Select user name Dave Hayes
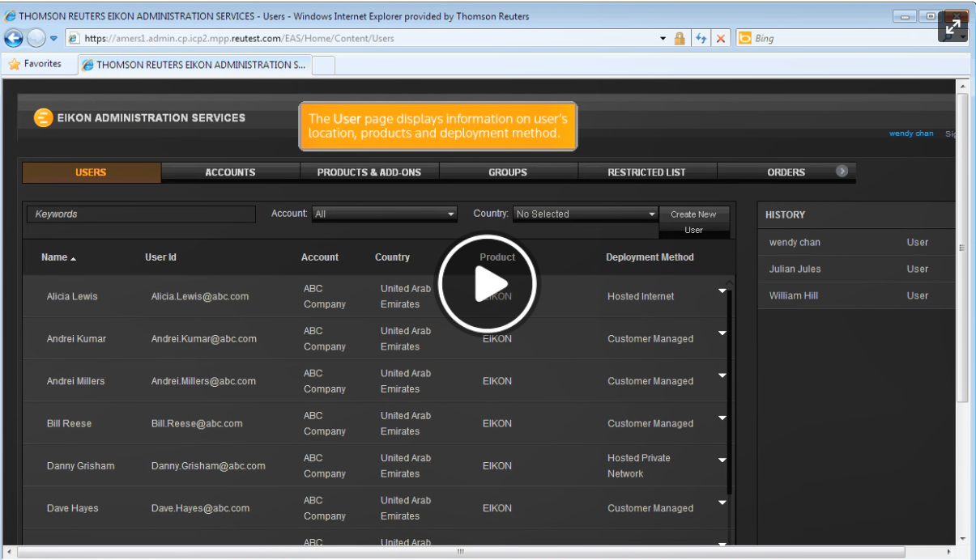The width and height of the screenshot is (976, 560). point(72,508)
